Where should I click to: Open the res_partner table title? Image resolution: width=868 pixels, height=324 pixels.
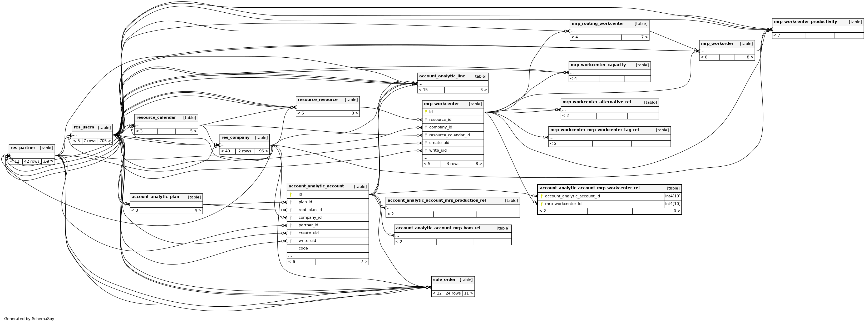23,148
